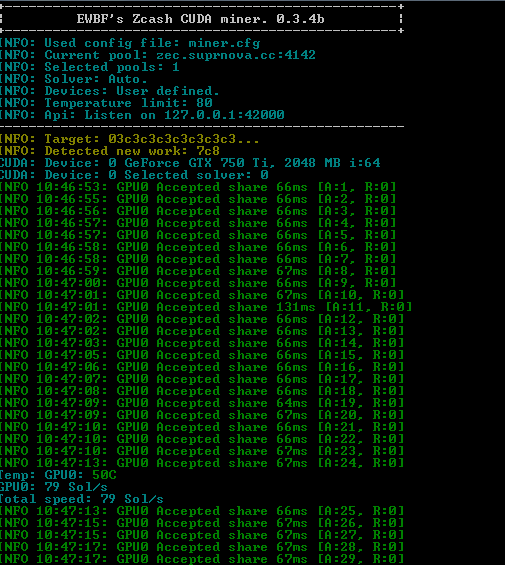The height and width of the screenshot is (565, 505).
Task: Click the share entry with counter A:10
Action: click(x=202, y=295)
